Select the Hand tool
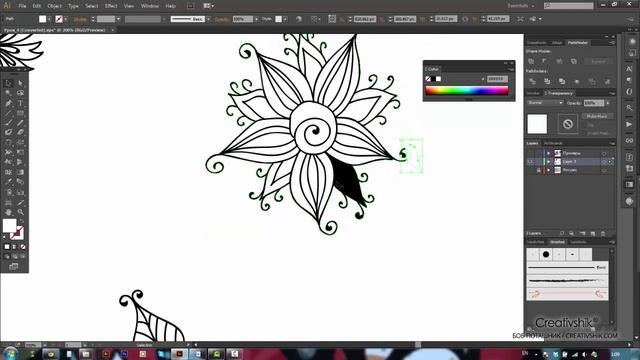 (x=8, y=212)
